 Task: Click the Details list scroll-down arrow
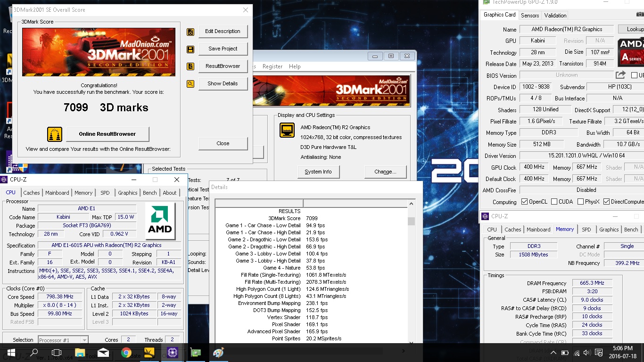click(x=412, y=343)
